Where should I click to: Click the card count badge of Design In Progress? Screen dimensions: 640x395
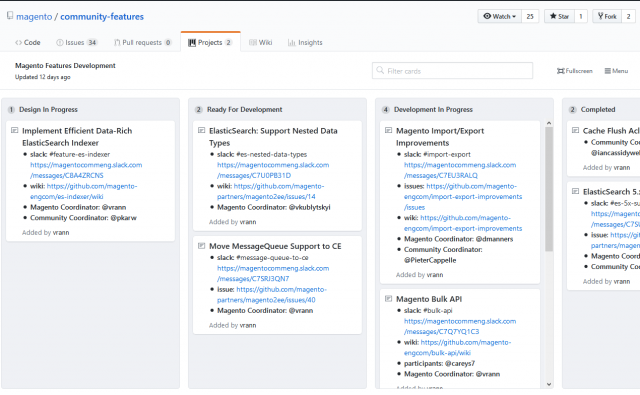[x=11, y=109]
